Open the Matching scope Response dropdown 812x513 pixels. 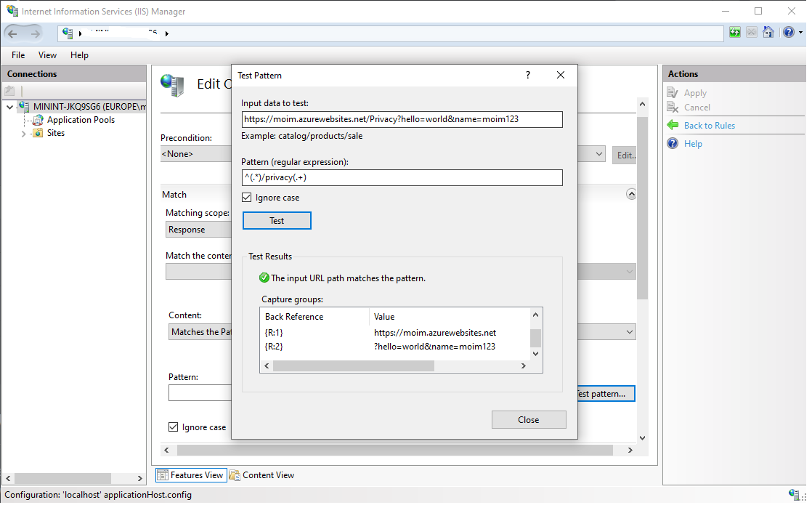[199, 230]
